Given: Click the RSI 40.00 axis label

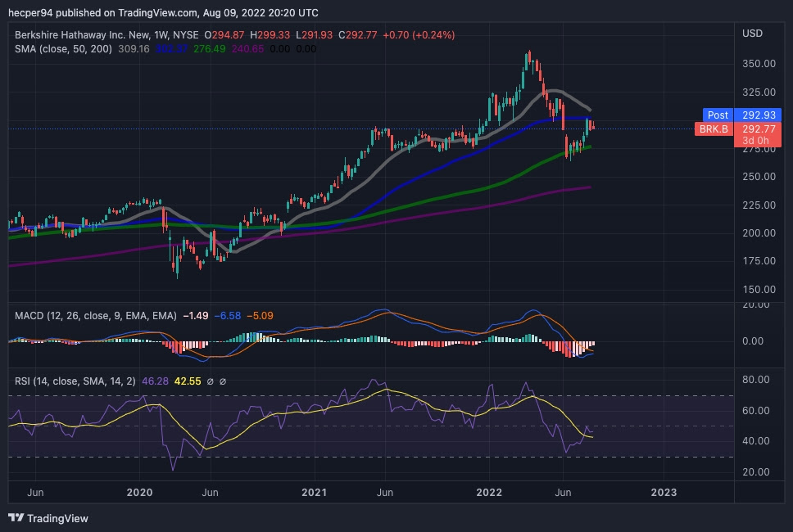Looking at the screenshot, I should (755, 440).
